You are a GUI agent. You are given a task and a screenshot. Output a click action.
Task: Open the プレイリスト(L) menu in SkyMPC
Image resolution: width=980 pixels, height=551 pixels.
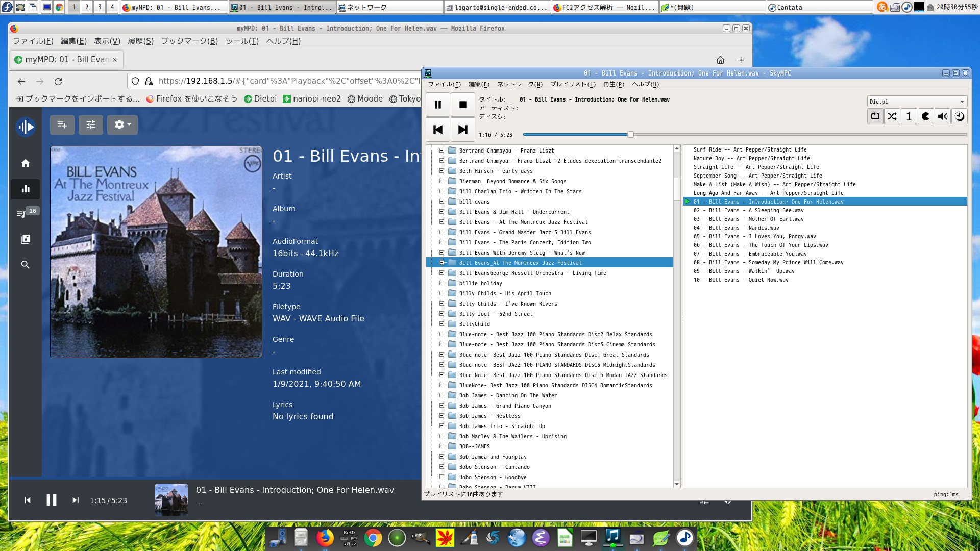click(572, 84)
